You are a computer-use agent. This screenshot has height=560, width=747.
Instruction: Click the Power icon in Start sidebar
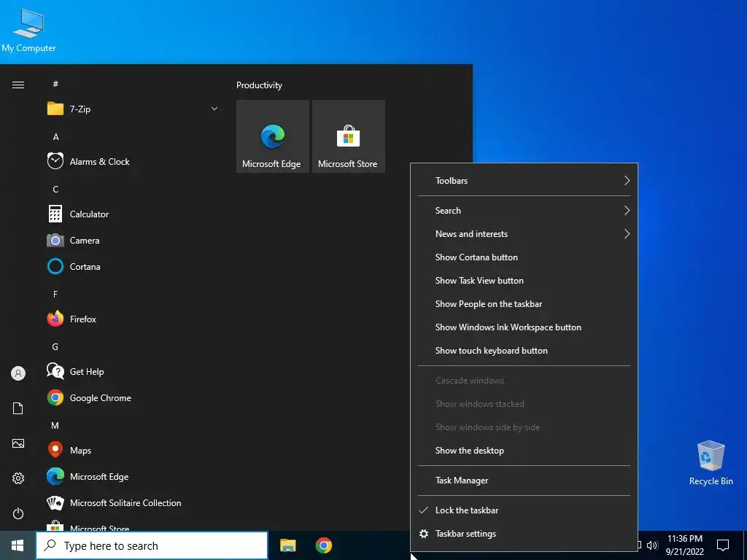point(18,513)
